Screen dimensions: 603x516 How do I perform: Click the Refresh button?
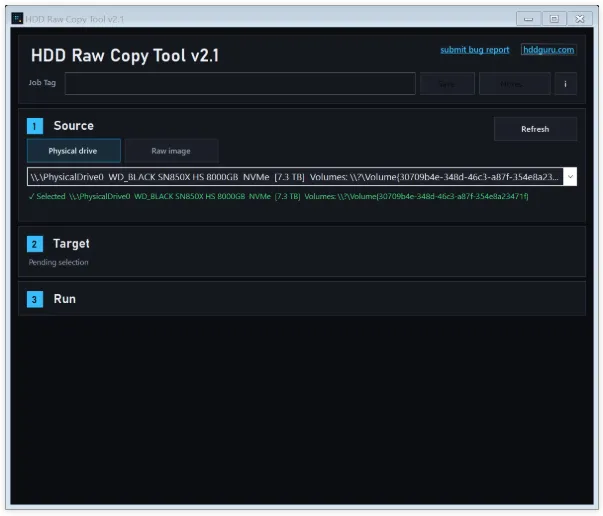[x=535, y=129]
